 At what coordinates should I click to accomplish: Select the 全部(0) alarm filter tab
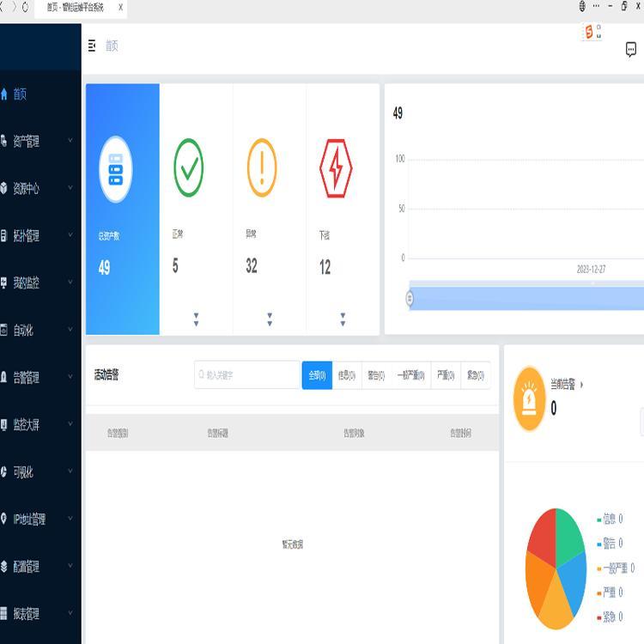click(317, 375)
